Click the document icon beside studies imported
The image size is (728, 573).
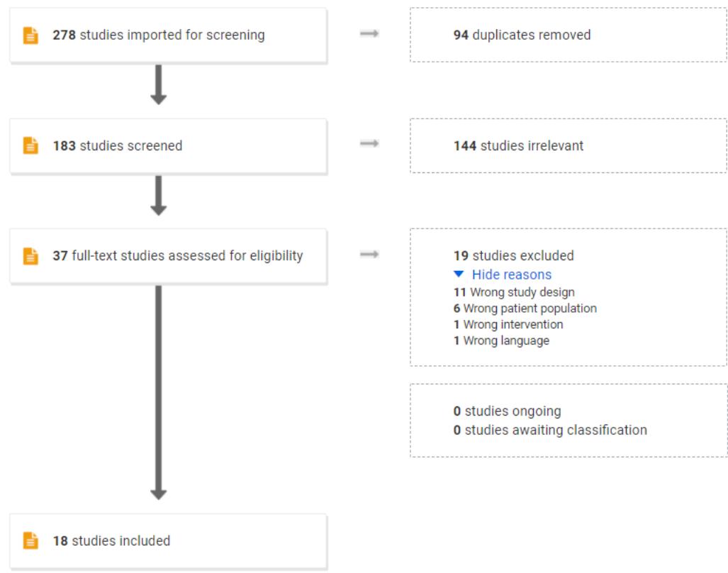(x=30, y=35)
